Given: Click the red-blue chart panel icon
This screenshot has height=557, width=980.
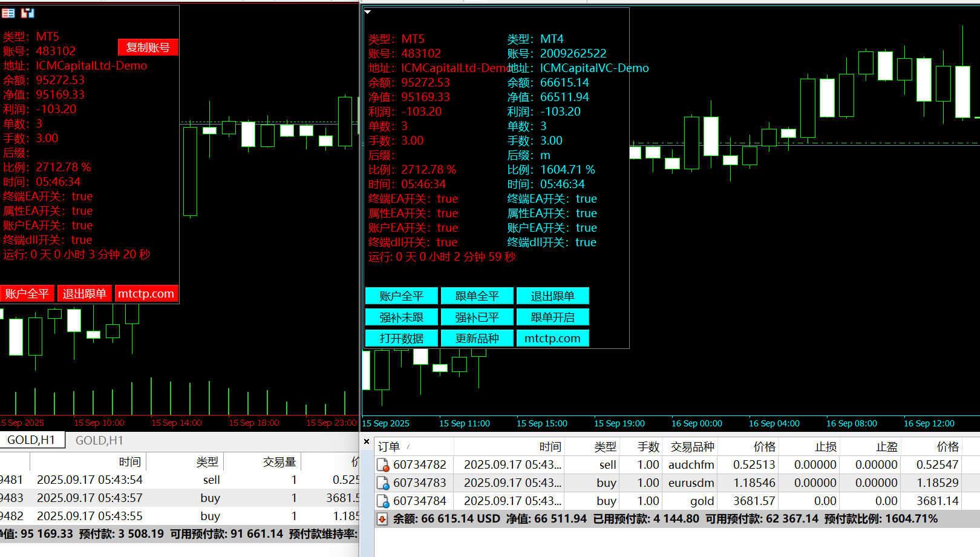Looking at the screenshot, I should pyautogui.click(x=28, y=13).
